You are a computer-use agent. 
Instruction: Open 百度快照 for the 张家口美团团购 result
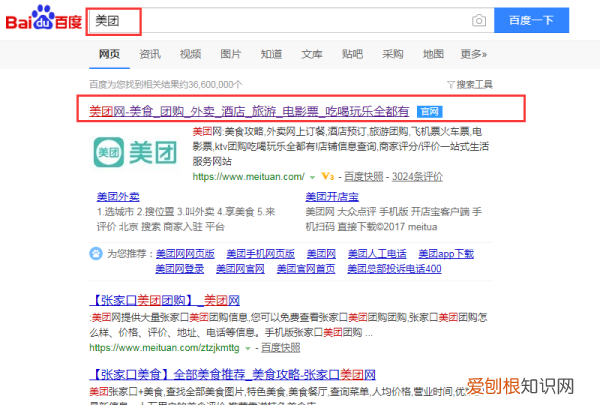coord(280,348)
